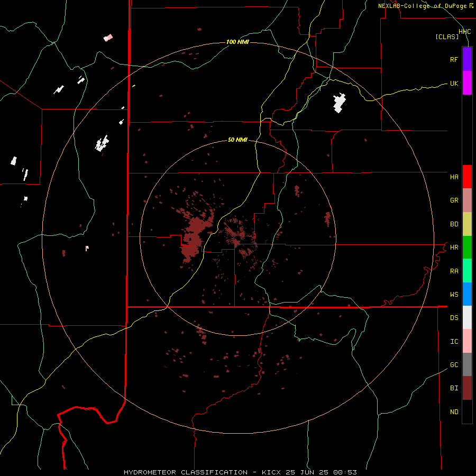Image resolution: width=476 pixels, height=476 pixels.
Task: Select the WS legend label
Action: (x=454, y=295)
